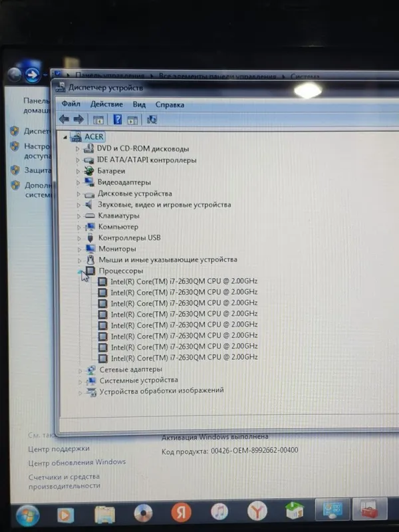Click the USB controllers plug icon
Viewport: 399px width, 532px height.
(90, 237)
